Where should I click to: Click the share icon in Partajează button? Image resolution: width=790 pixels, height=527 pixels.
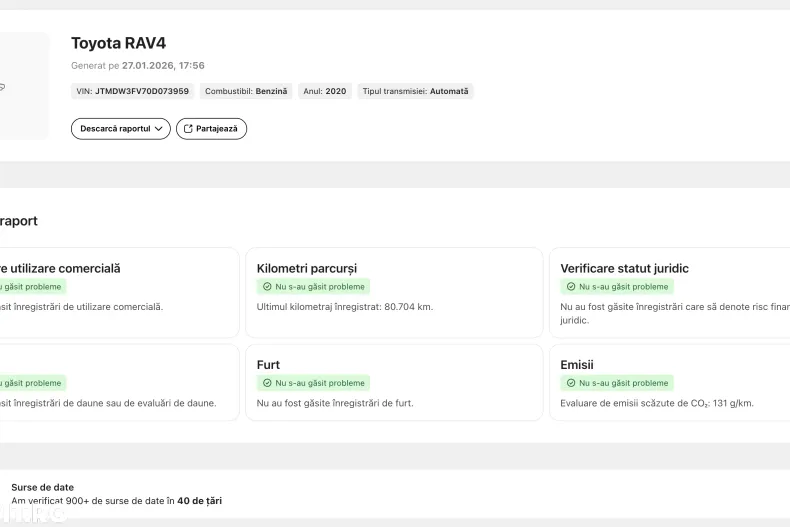pos(188,129)
